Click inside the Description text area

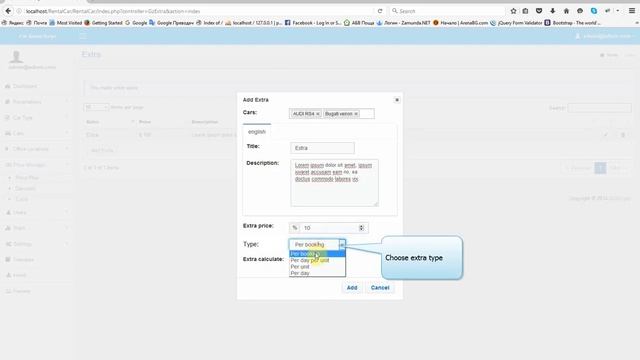(334, 183)
